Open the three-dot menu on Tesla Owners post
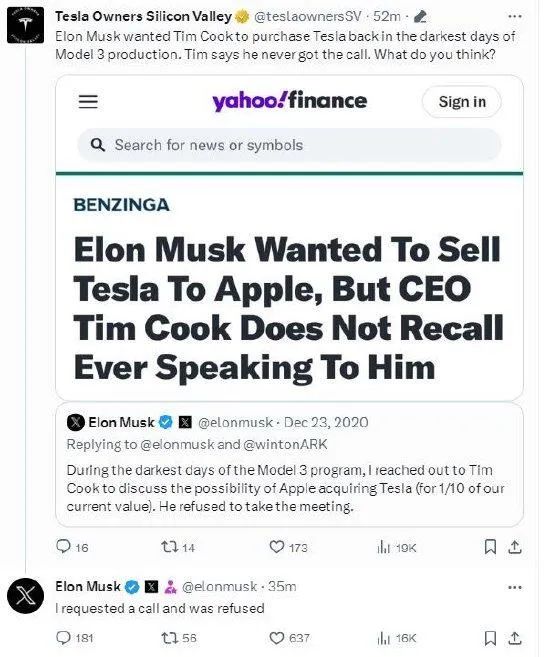This screenshot has width=550, height=657. [514, 17]
